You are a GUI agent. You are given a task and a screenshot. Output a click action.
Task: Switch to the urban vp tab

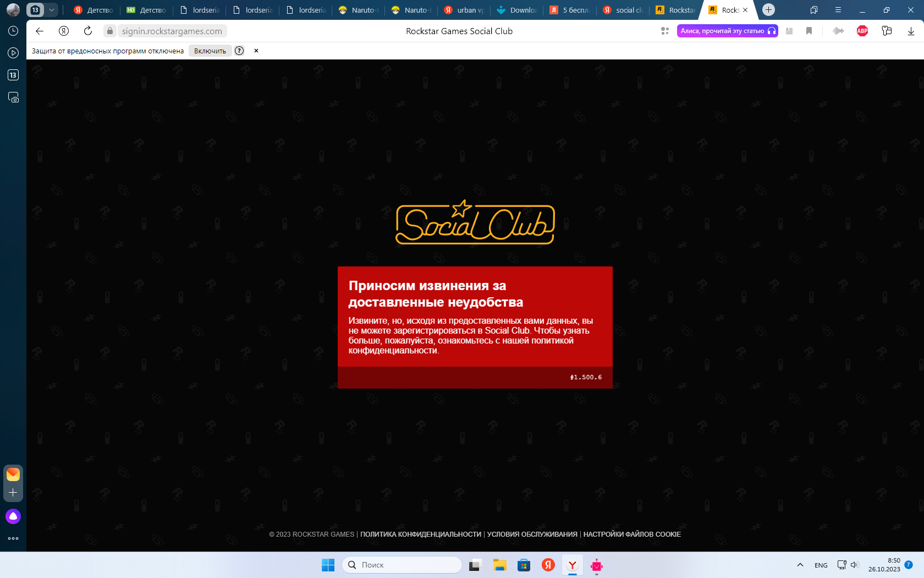(x=464, y=10)
